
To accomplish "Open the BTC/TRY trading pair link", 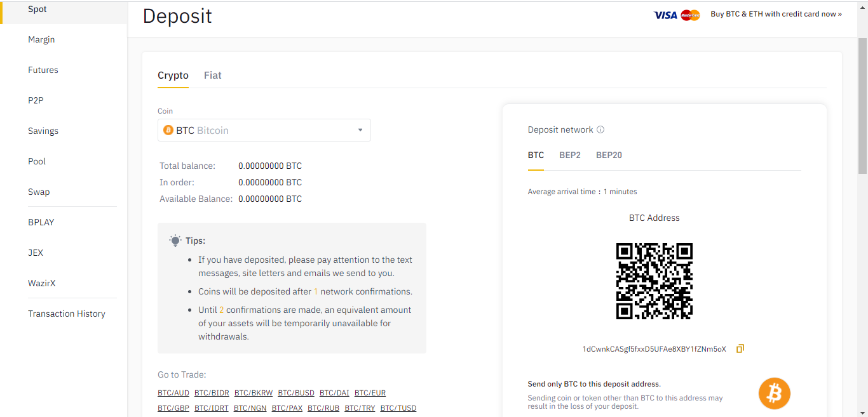I will coord(360,408).
